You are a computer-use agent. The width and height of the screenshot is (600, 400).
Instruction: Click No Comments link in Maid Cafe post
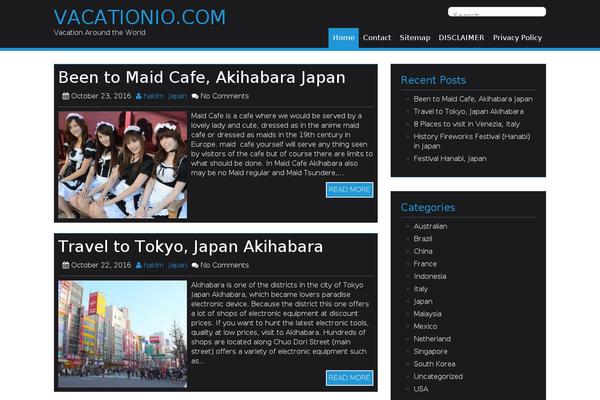225,96
